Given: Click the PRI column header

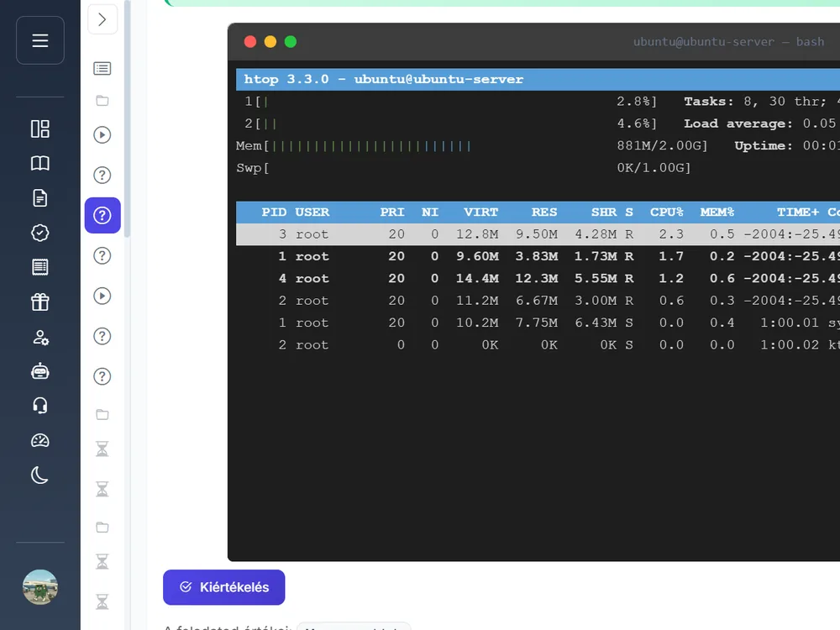Looking at the screenshot, I should [x=392, y=213].
